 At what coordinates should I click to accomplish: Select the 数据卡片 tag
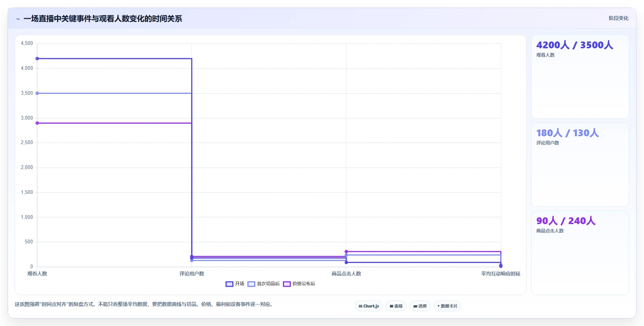point(447,306)
